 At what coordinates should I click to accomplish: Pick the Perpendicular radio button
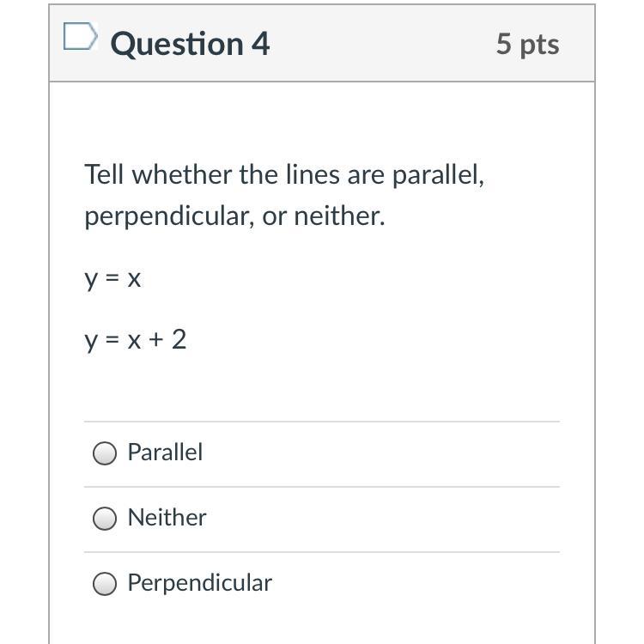pyautogui.click(x=105, y=584)
